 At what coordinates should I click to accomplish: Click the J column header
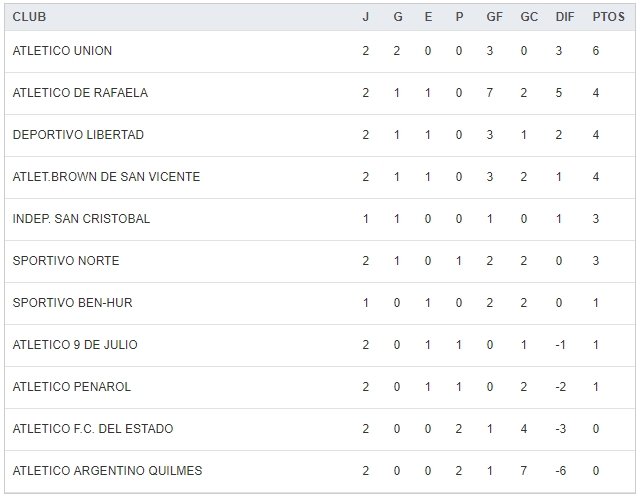tap(366, 17)
